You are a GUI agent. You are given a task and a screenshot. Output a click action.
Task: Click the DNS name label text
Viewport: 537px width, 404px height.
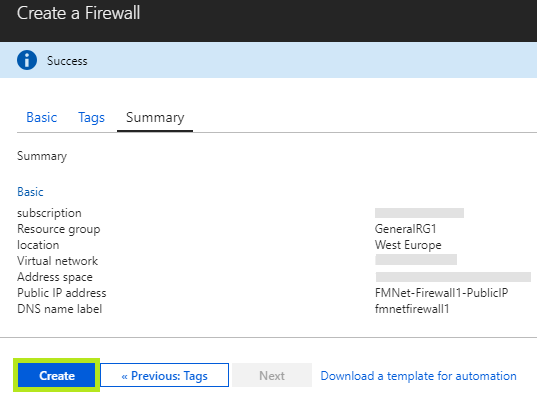[x=60, y=309]
